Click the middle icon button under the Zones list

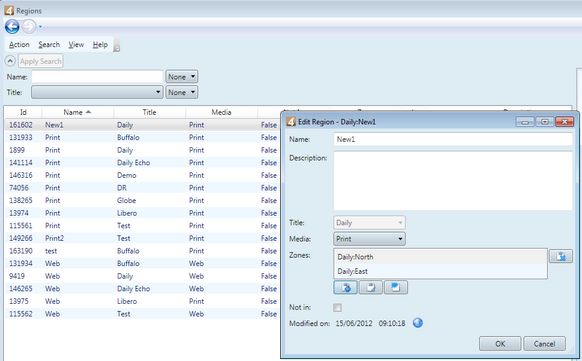tap(371, 288)
